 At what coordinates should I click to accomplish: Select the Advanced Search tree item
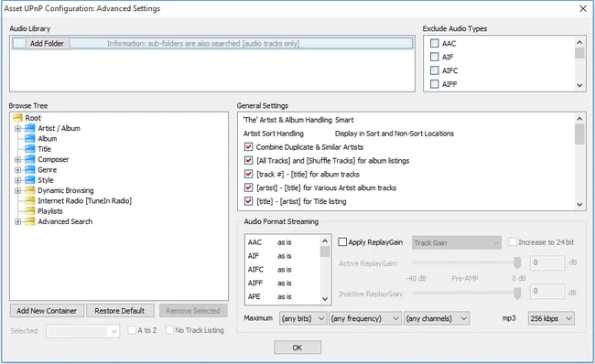click(65, 221)
